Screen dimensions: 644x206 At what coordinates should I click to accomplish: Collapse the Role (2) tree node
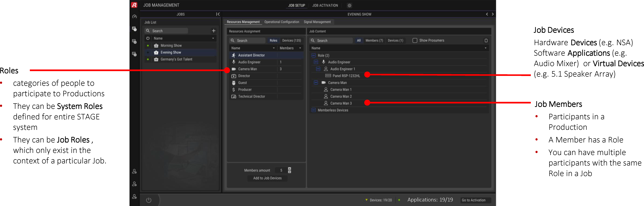(314, 55)
